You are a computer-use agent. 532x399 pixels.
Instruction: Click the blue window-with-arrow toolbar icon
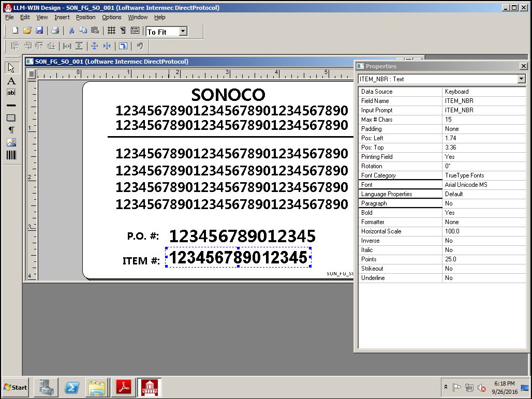pyautogui.click(x=123, y=46)
